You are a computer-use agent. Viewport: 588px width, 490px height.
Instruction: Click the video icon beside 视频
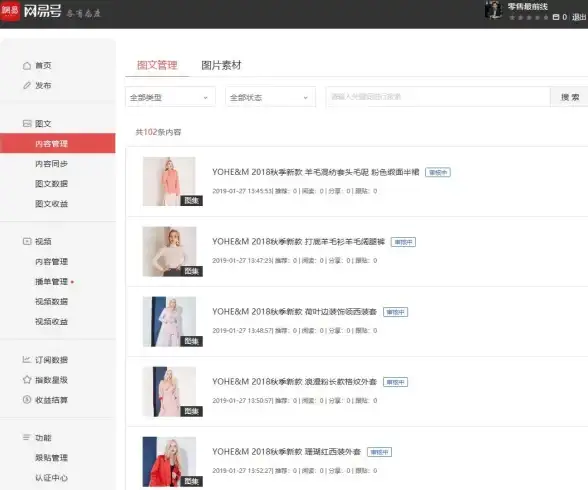pos(27,241)
